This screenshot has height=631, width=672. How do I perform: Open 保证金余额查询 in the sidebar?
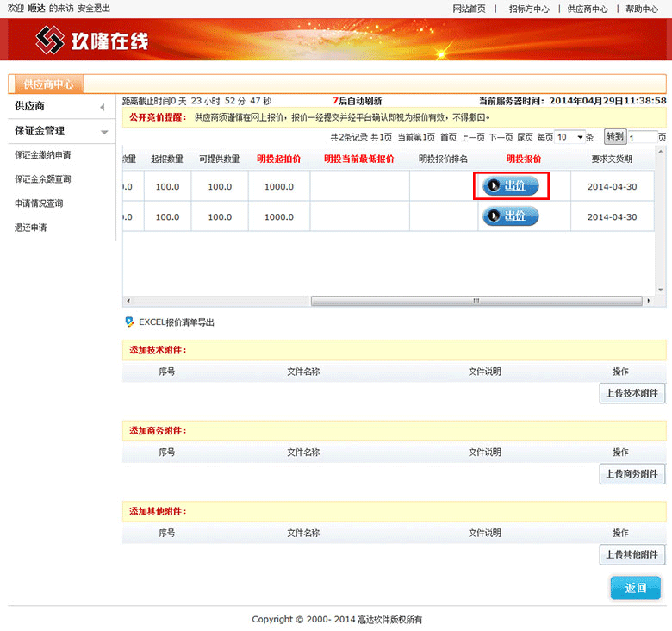pos(42,179)
